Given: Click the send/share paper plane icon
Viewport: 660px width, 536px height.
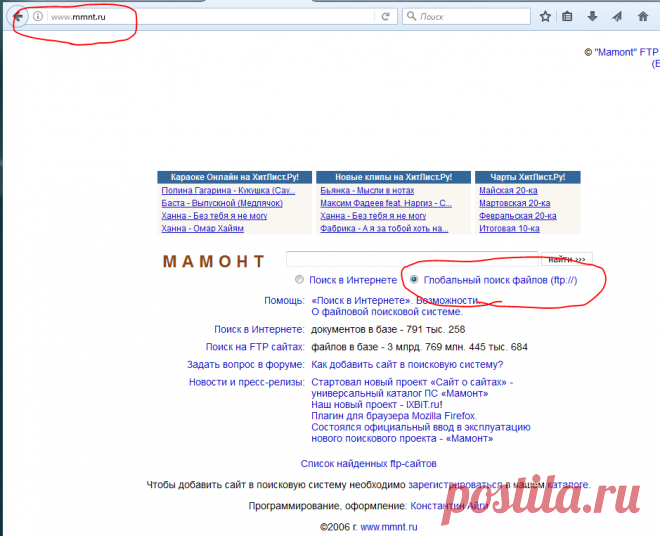Looking at the screenshot, I should 617,16.
